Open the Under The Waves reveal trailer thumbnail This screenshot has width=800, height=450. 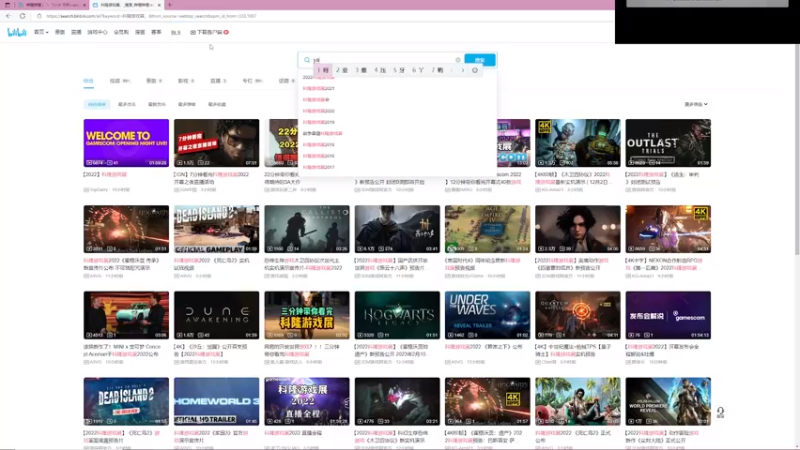point(487,315)
